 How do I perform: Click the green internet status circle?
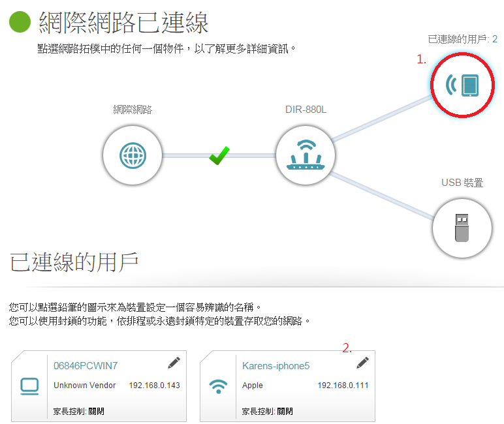coord(20,23)
